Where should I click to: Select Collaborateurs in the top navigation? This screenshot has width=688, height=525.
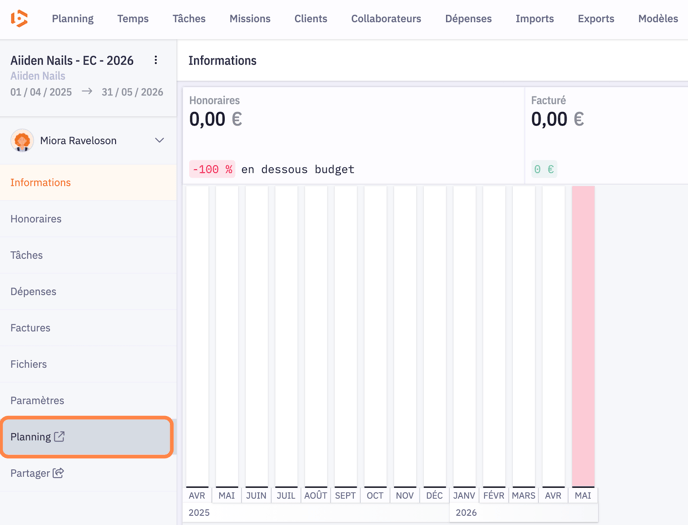coord(386,19)
